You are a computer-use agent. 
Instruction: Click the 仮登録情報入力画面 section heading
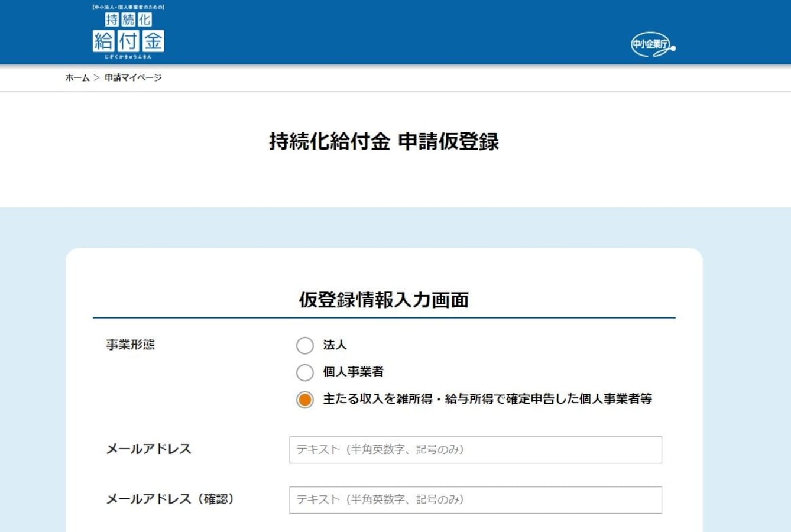[384, 300]
